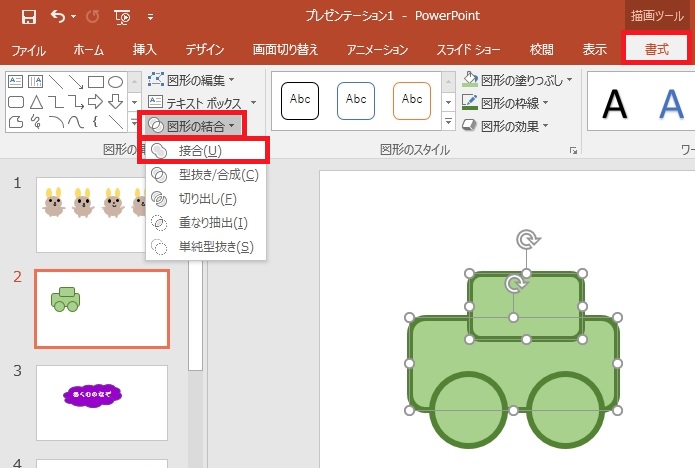Apply the blue A WordArt style
Screen dimensions: 695x468
click(671, 104)
